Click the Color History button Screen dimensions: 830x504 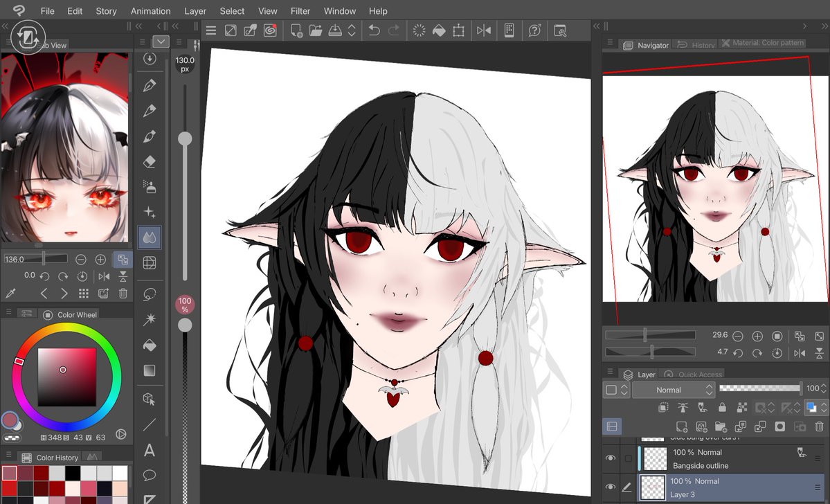[x=57, y=457]
